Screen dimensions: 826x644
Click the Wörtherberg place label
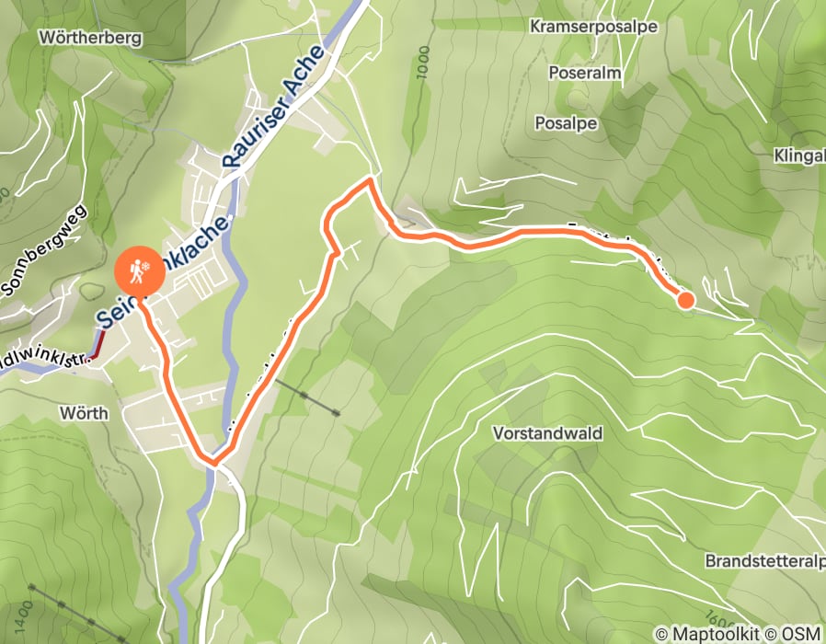91,38
